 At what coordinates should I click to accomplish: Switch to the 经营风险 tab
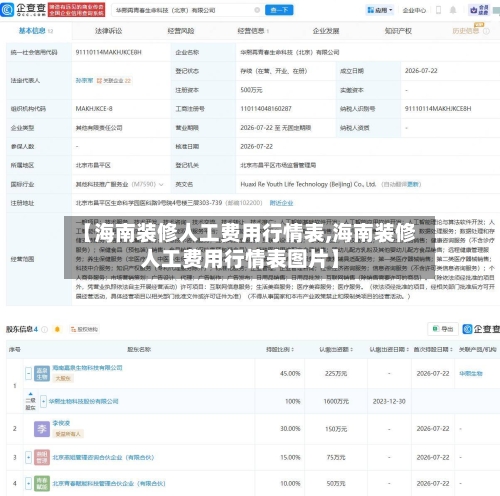[x=181, y=31]
